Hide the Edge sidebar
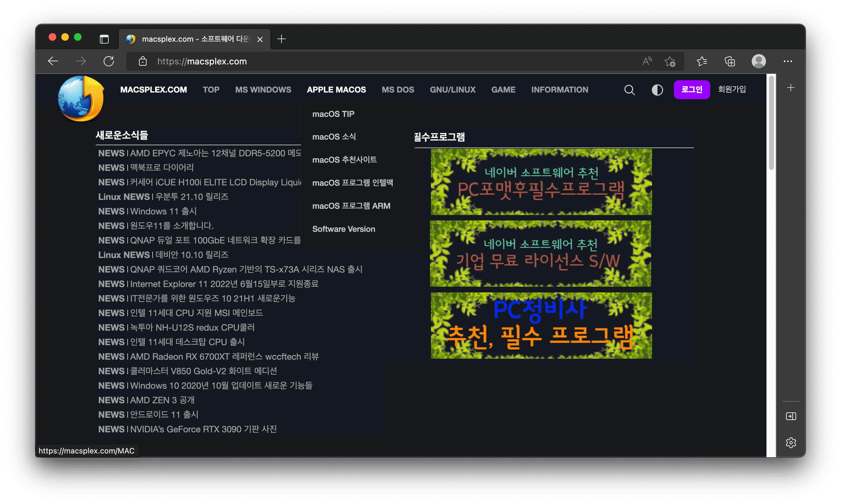This screenshot has width=841, height=504. point(790,416)
